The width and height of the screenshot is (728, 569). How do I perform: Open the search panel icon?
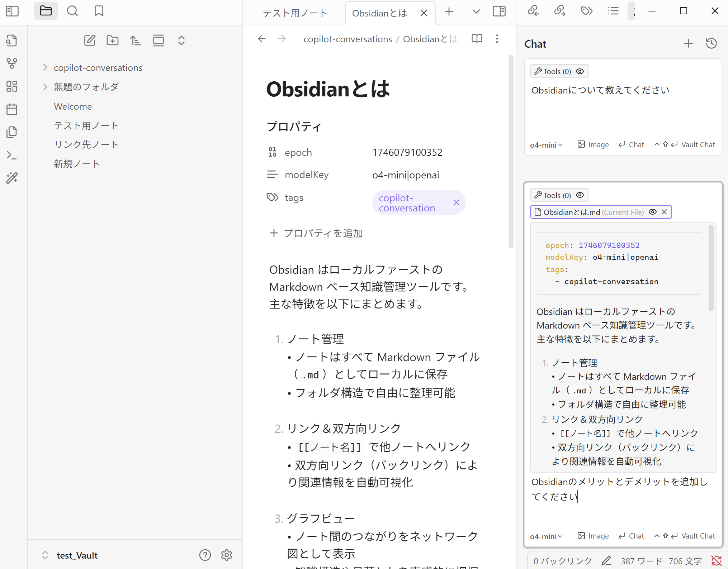tap(72, 11)
